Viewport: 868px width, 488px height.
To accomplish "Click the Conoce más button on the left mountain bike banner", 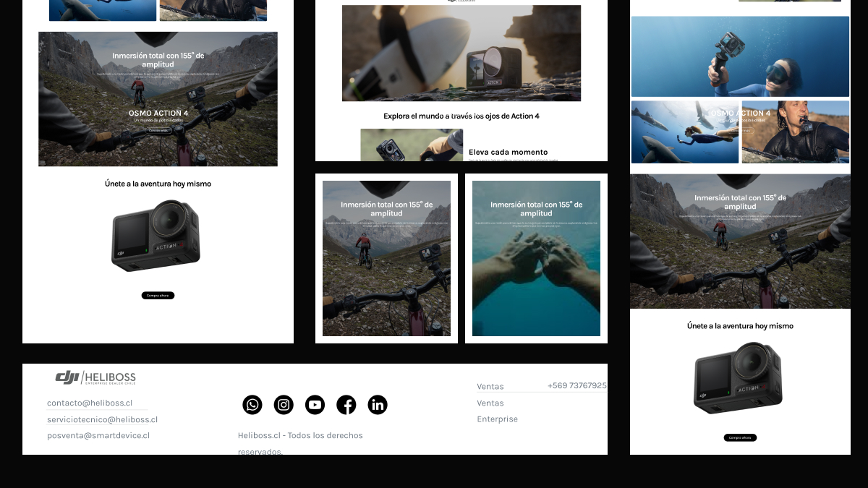I will [158, 130].
